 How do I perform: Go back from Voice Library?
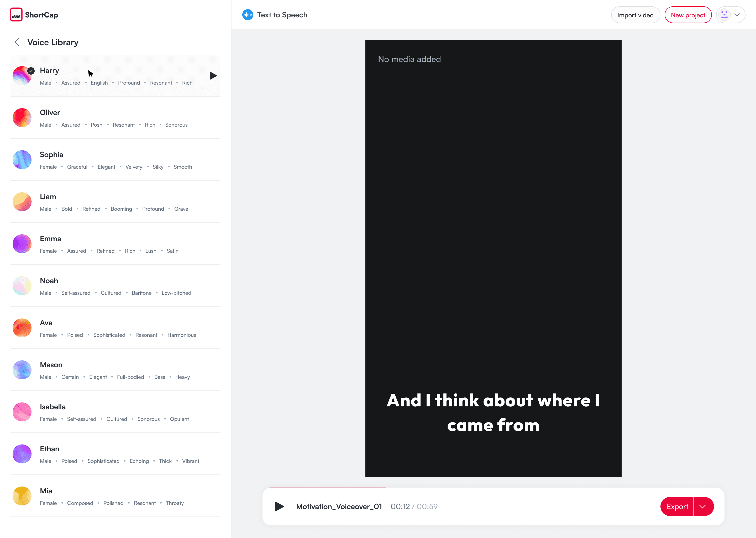click(17, 42)
